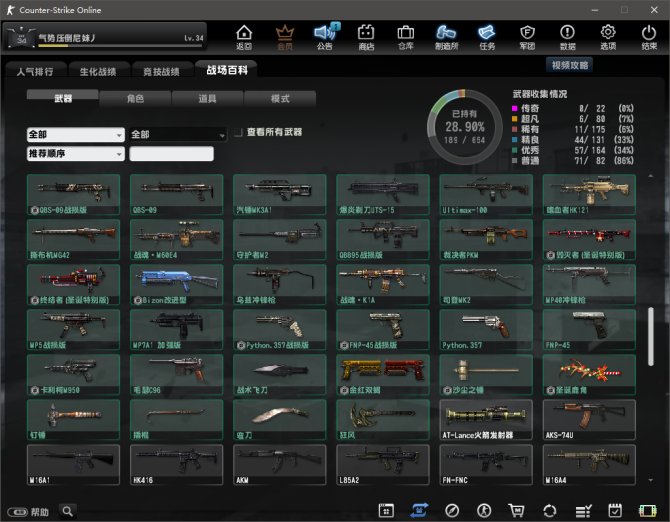Click the checklist icon in bottom bar
This screenshot has width=670, height=522.
583,510
